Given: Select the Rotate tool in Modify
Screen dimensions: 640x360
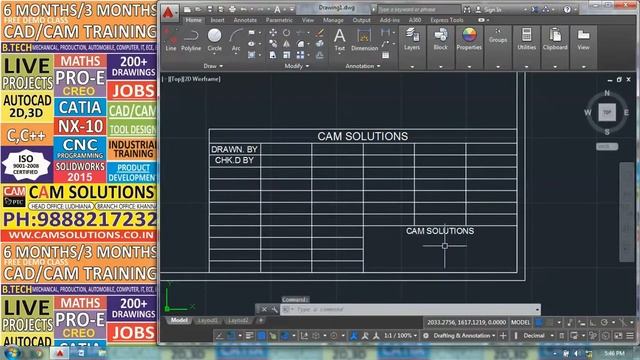Looking at the screenshot, I should pyautogui.click(x=287, y=33).
